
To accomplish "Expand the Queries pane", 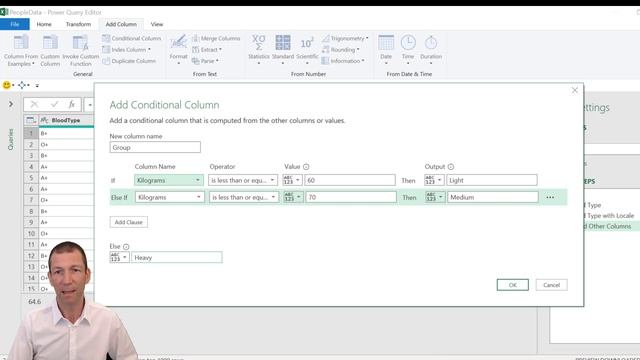I will pyautogui.click(x=11, y=104).
